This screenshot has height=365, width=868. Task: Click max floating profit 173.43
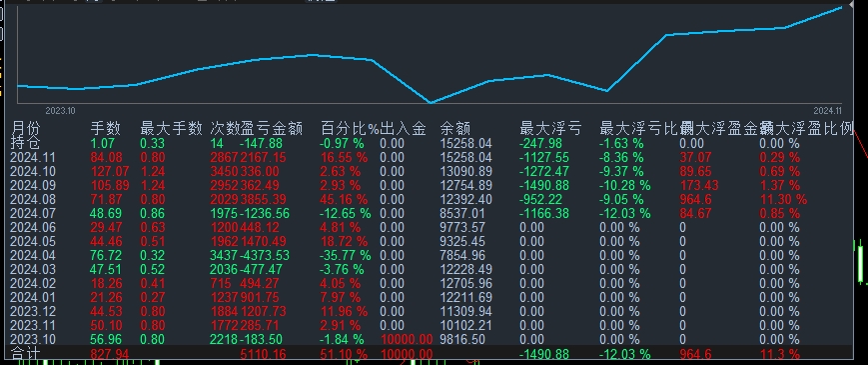(699, 186)
